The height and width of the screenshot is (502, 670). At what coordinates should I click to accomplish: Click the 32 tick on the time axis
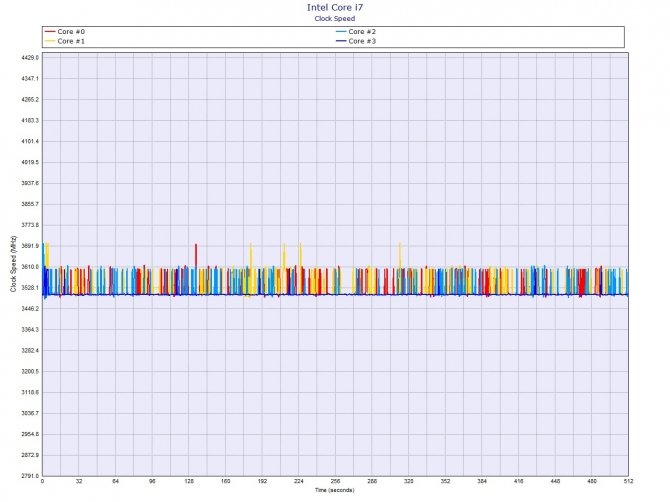pyautogui.click(x=79, y=481)
